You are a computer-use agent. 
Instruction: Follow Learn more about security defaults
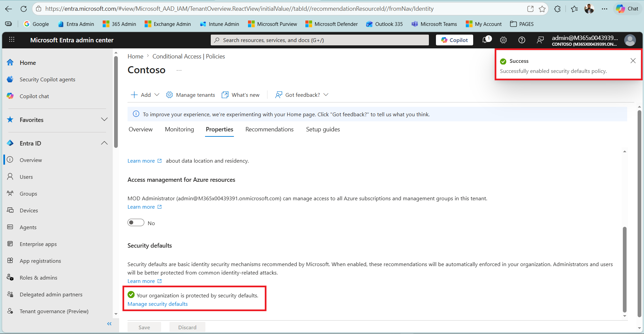tap(145, 281)
